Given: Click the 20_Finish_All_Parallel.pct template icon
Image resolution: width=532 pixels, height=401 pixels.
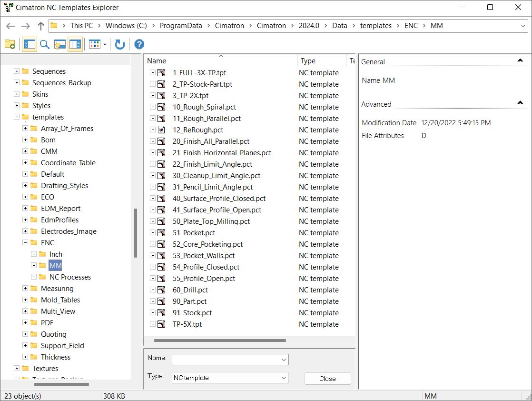Looking at the screenshot, I should 161,141.
